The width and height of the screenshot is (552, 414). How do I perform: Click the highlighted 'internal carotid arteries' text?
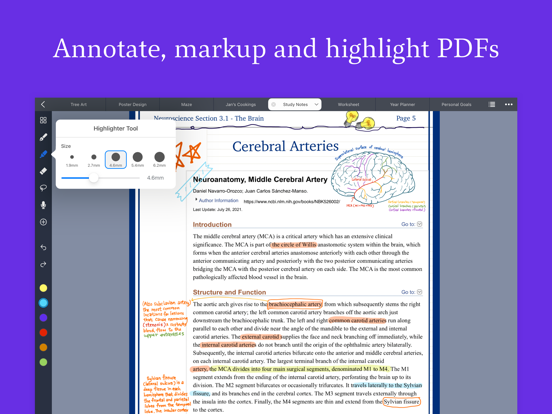(x=228, y=345)
